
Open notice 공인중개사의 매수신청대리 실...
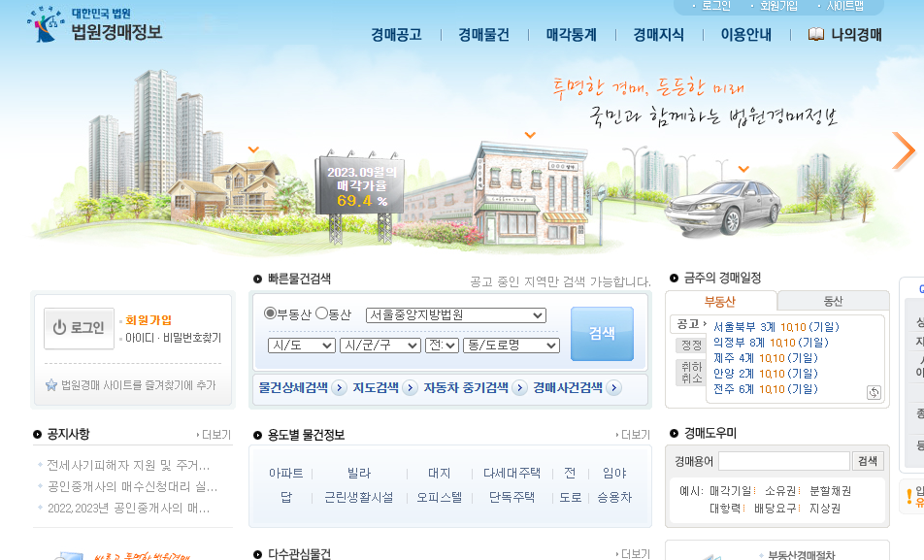click(133, 486)
